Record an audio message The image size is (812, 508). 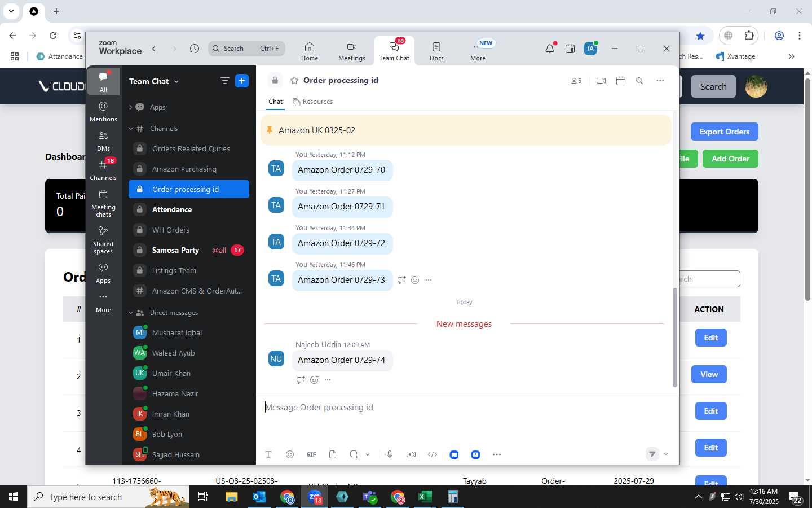coord(390,454)
